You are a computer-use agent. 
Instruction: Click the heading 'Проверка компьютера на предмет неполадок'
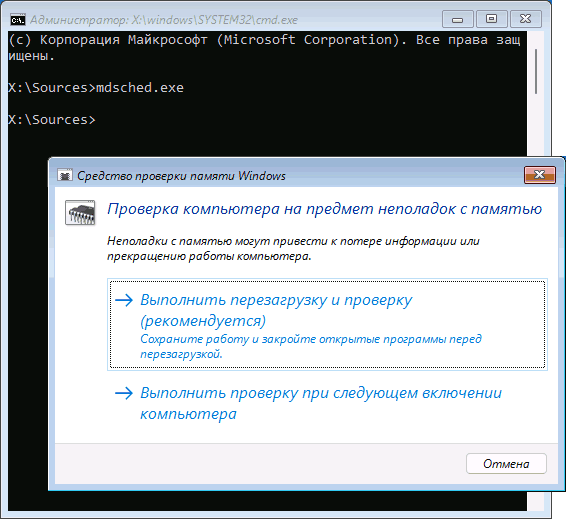325,209
